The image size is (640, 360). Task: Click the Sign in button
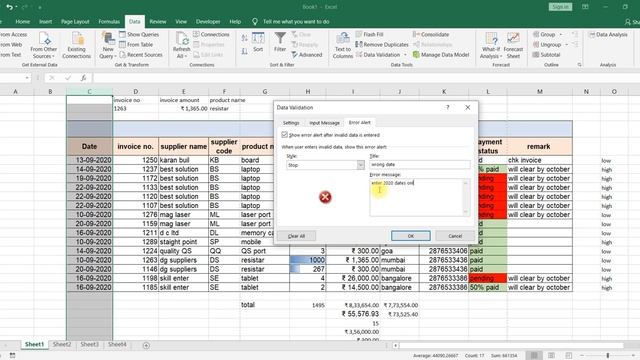pyautogui.click(x=560, y=7)
